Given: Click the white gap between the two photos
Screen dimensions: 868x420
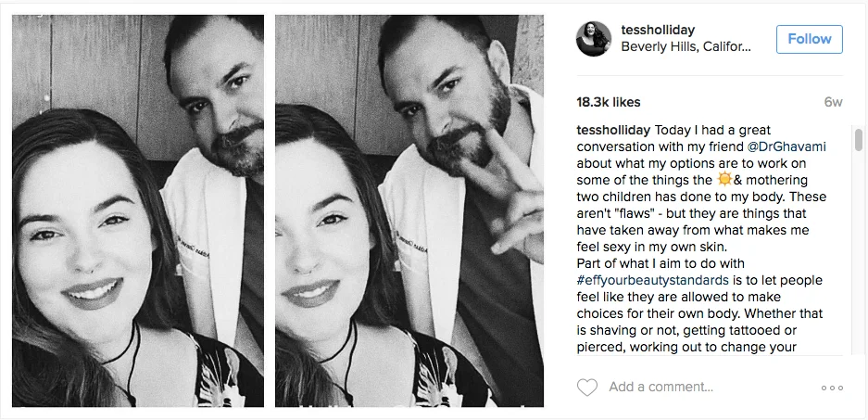Looking at the screenshot, I should [x=270, y=211].
